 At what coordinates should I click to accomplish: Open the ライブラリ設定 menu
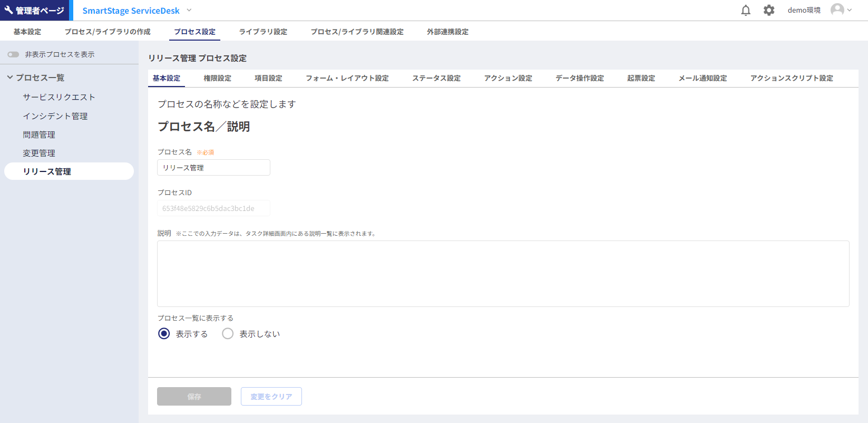263,32
